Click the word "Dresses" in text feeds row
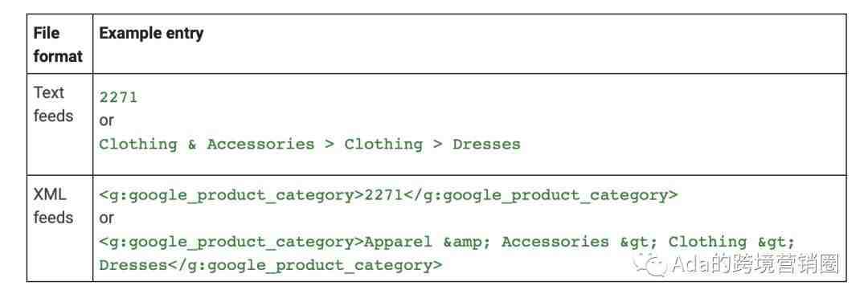Screen dimensions: 868x302 click(486, 145)
